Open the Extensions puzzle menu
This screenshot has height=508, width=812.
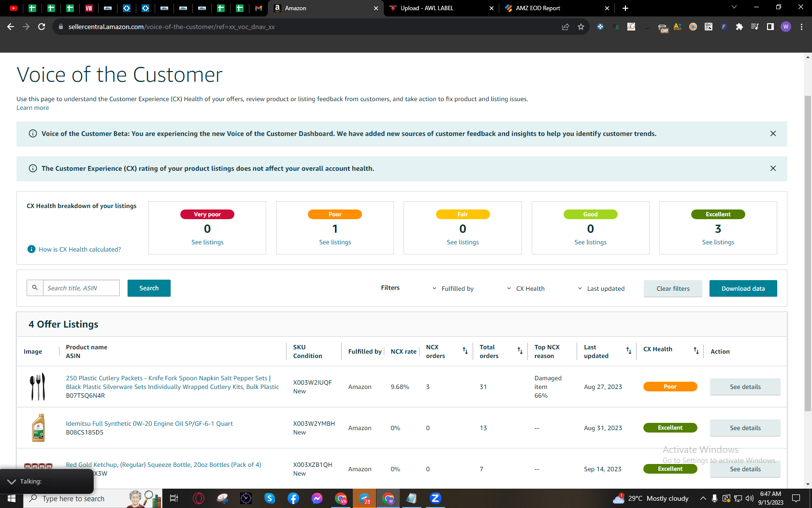(739, 27)
